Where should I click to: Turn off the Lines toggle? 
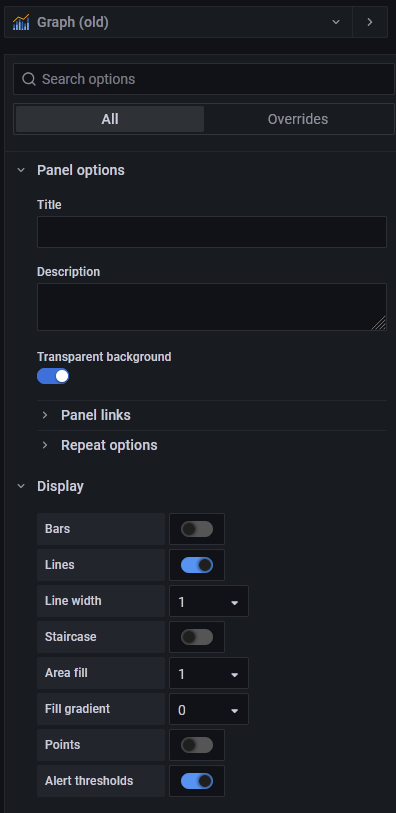tap(197, 565)
